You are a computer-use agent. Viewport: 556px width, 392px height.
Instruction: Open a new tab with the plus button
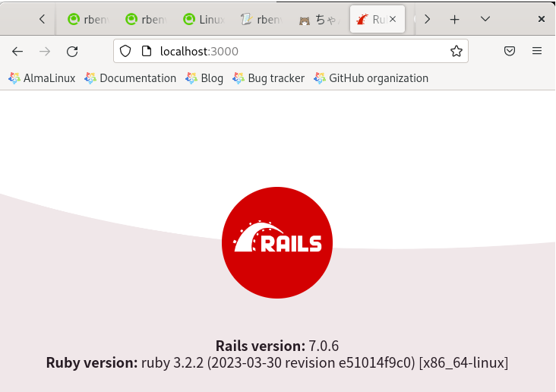coord(454,20)
